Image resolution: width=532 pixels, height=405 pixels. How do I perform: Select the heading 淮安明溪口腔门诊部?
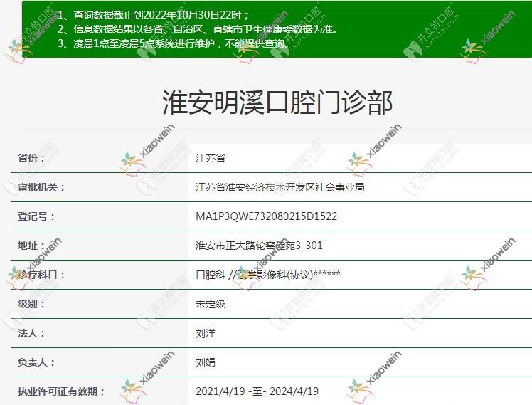click(x=277, y=102)
